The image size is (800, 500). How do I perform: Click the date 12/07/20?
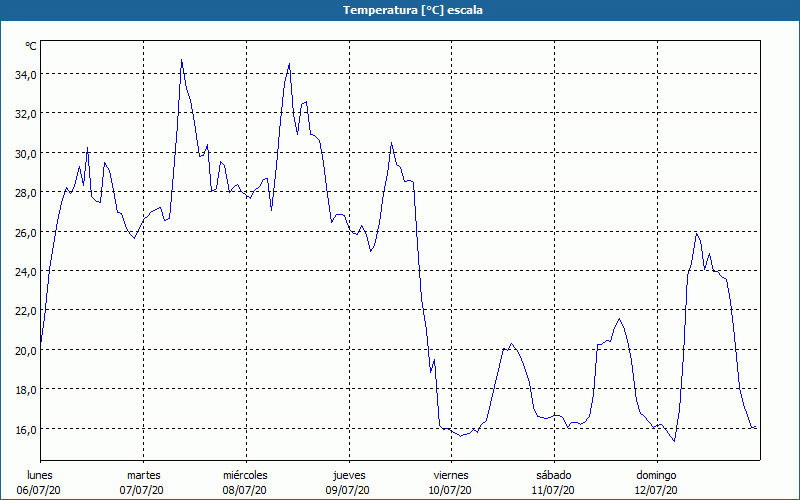[x=656, y=490]
